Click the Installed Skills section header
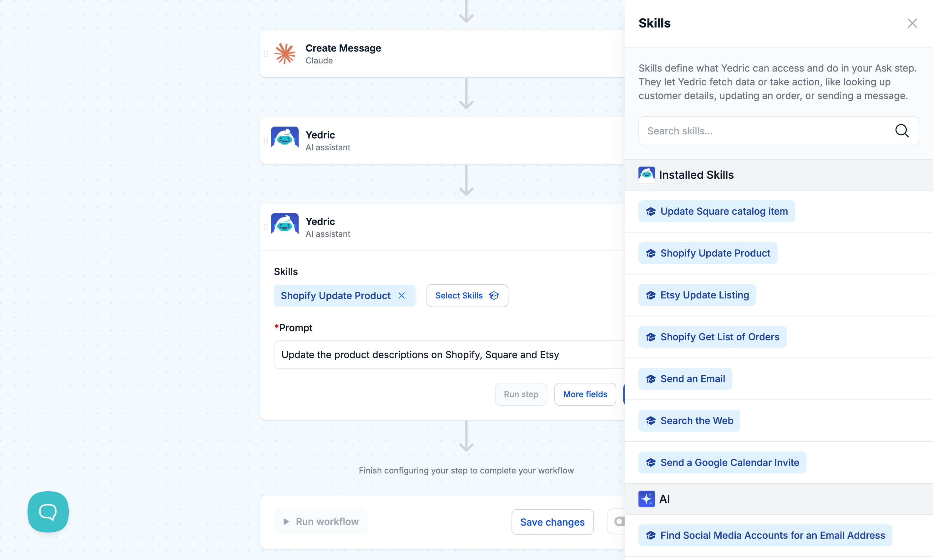The image size is (933, 560). click(x=779, y=175)
